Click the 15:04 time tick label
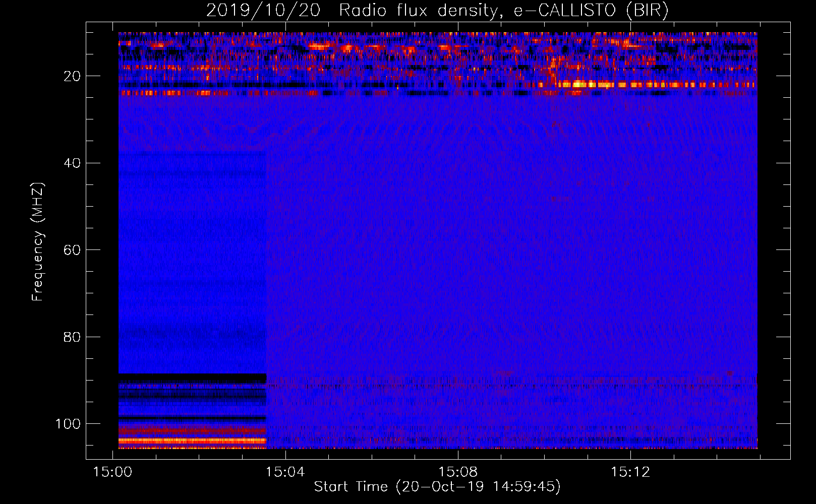Screen dimensions: 816x504 285,472
